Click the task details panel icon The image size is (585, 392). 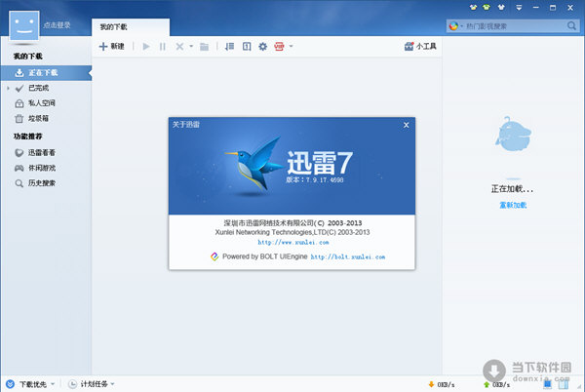click(x=247, y=46)
